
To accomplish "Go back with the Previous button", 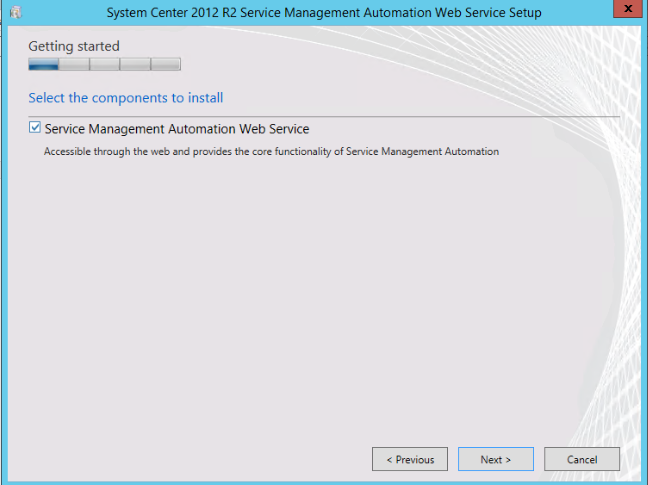I will click(x=410, y=459).
